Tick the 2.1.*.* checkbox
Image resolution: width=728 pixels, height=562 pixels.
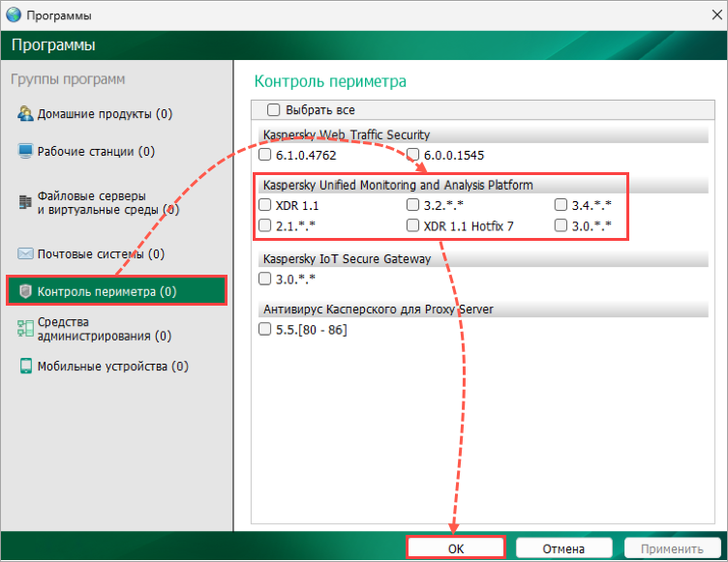pos(264,225)
